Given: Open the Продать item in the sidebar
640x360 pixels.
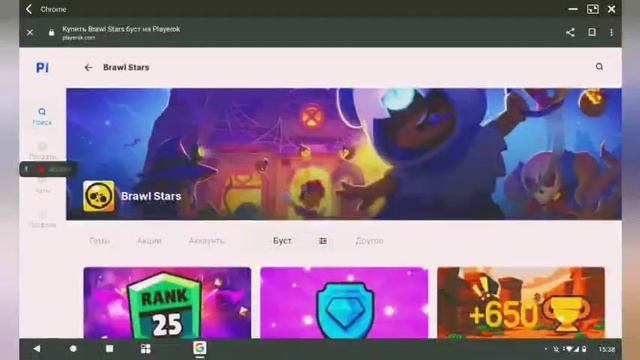Looking at the screenshot, I should [x=42, y=151].
